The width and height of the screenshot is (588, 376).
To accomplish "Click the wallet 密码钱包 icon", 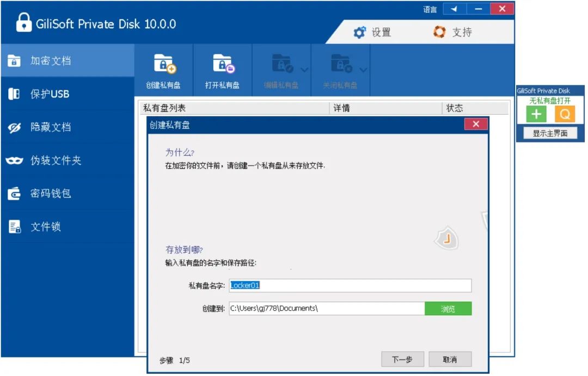I will pos(14,193).
